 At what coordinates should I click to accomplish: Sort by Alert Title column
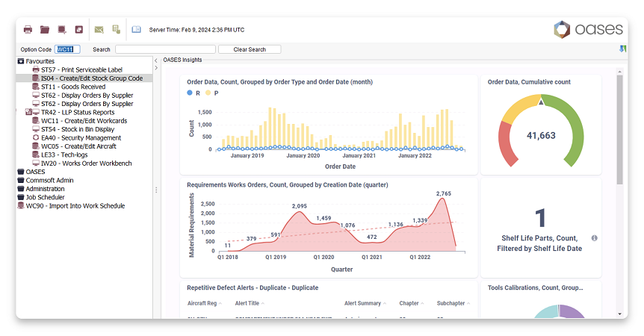(x=250, y=303)
